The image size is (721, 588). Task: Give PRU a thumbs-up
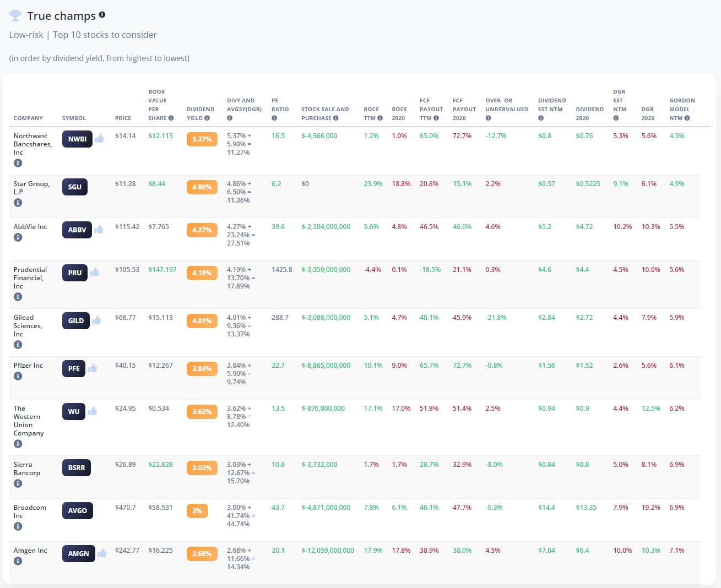pos(94,273)
